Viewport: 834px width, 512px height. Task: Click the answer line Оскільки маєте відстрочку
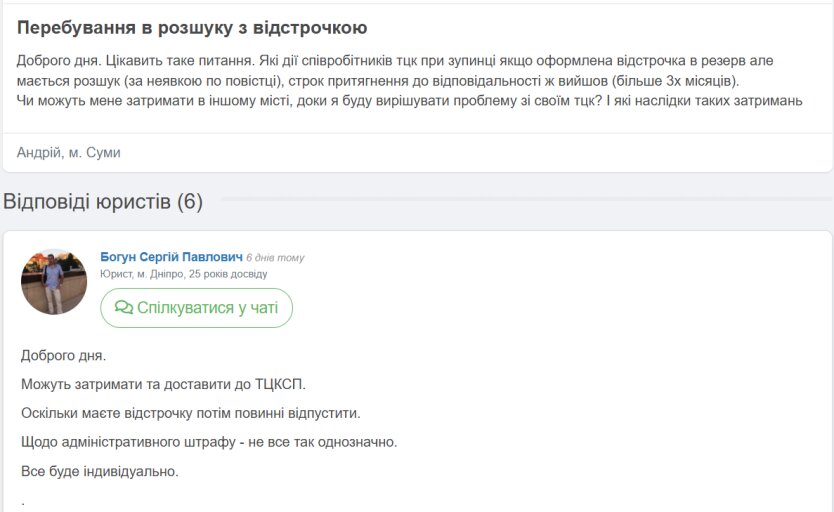click(x=190, y=413)
